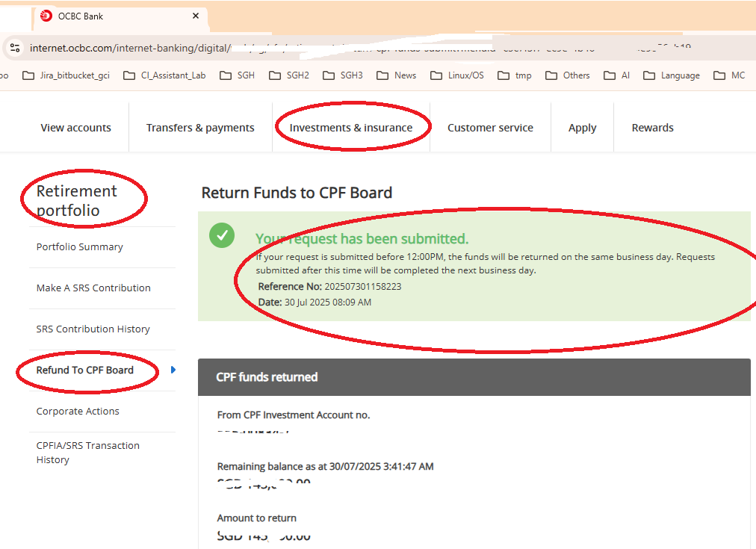The image size is (756, 549).
Task: Open the Customer service menu
Action: [490, 127]
